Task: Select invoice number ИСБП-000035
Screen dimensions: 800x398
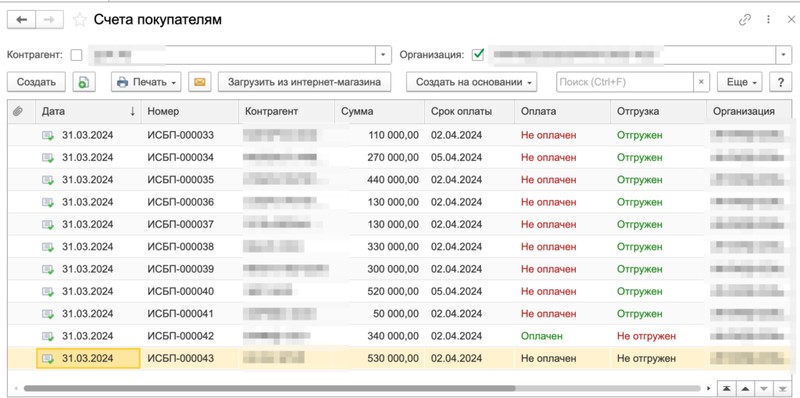Action: pyautogui.click(x=181, y=180)
